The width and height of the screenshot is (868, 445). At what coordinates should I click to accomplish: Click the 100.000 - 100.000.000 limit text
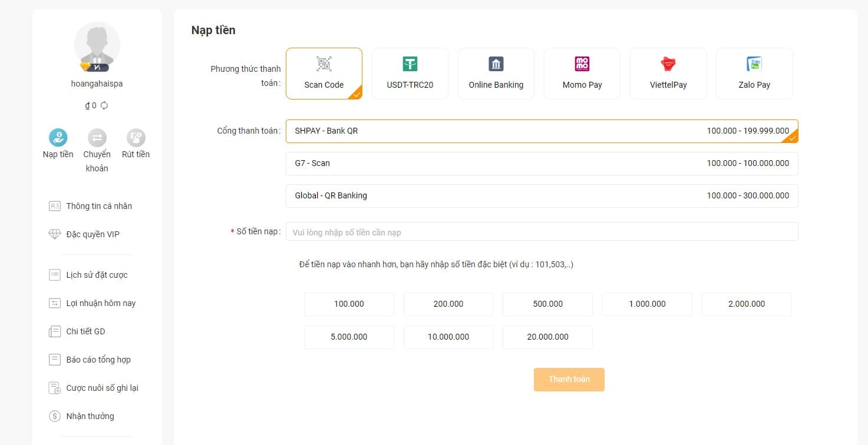tap(748, 163)
